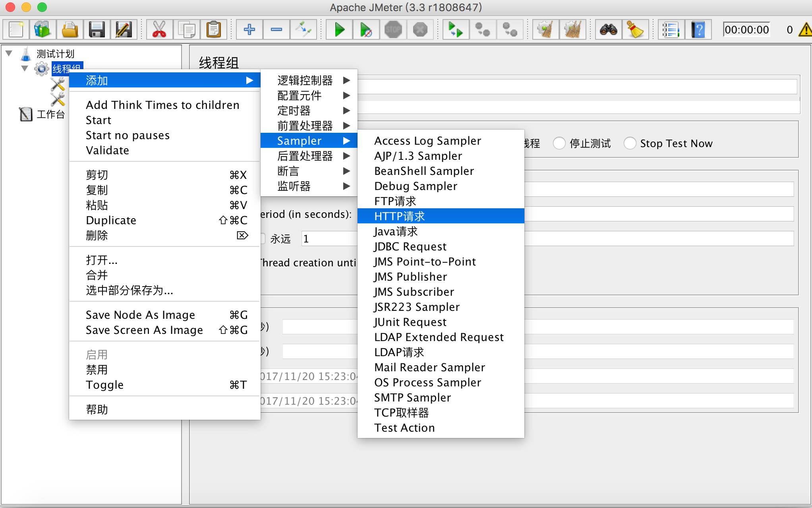This screenshot has width=812, height=508.
Task: Click the Expand All plus icon
Action: tap(249, 30)
